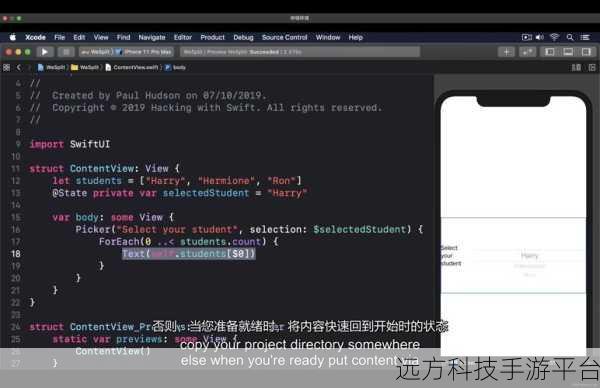Open the volume control in menu bar
Image resolution: width=600 pixels, height=388 pixels.
(x=540, y=37)
